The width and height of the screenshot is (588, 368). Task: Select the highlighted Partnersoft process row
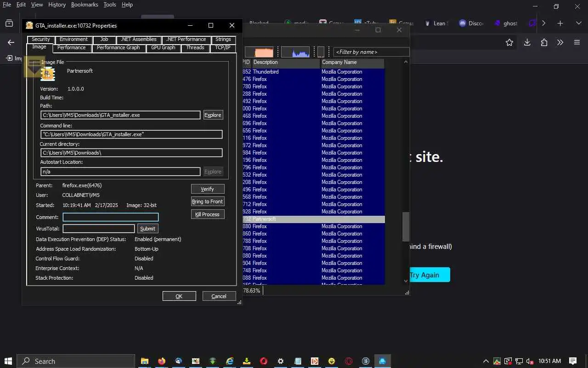[x=313, y=219]
